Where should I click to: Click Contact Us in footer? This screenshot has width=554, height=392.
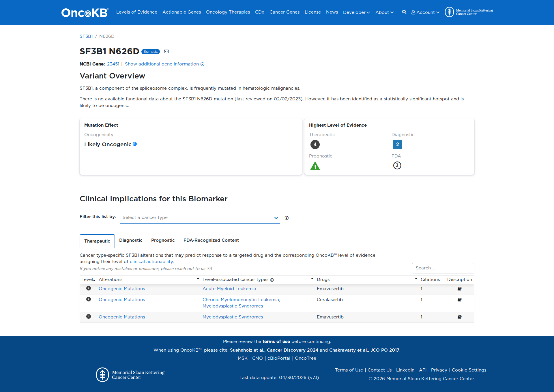click(x=379, y=370)
